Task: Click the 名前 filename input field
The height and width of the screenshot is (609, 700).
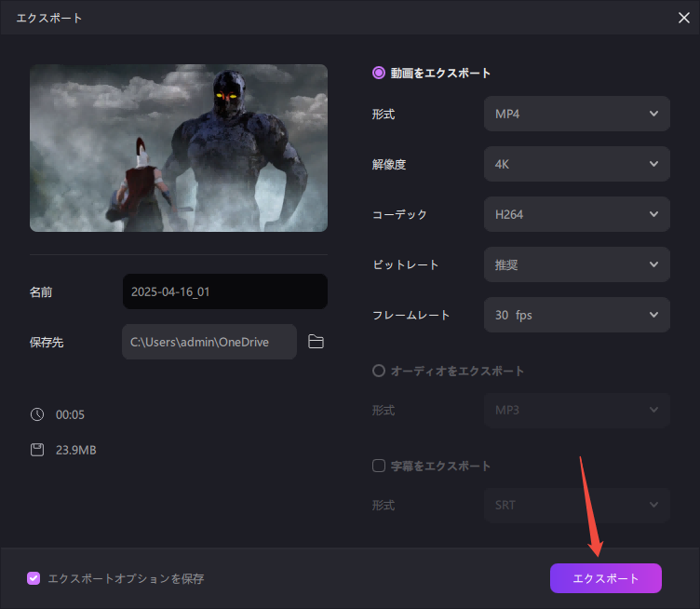Action: (x=224, y=291)
